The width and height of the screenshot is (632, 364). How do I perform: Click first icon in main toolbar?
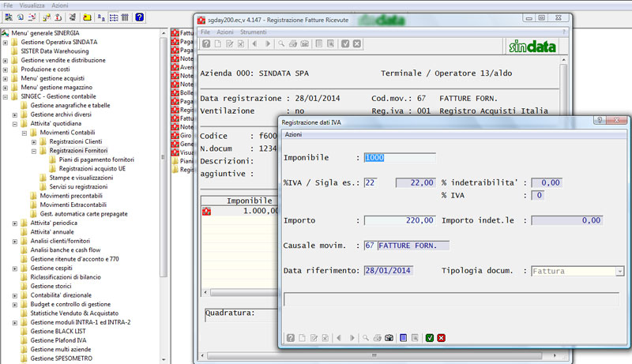[x=9, y=17]
